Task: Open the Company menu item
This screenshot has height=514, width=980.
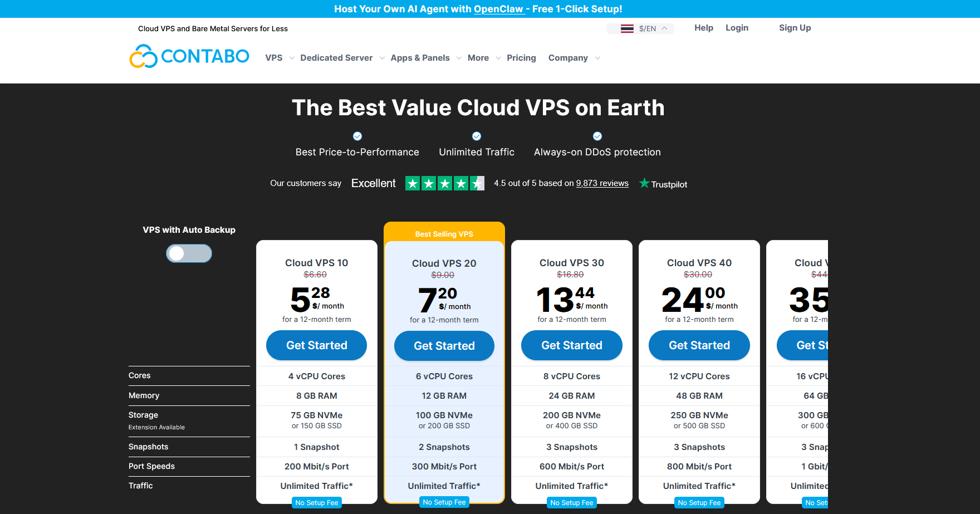Action: click(x=568, y=58)
